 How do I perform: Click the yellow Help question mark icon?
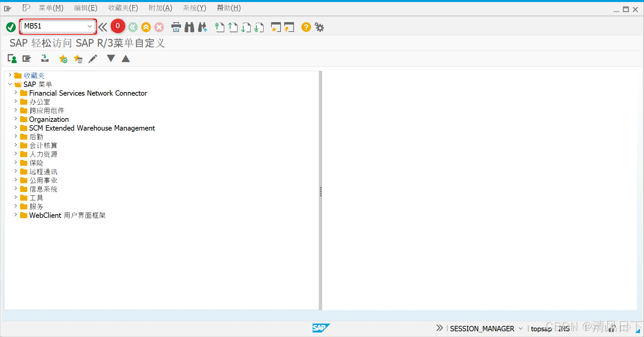click(x=306, y=27)
